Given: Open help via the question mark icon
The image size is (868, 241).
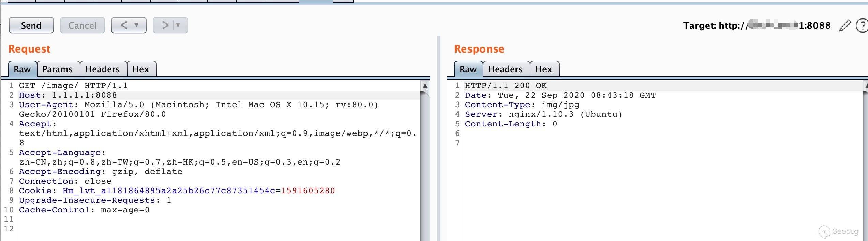Looking at the screenshot, I should click(862, 26).
